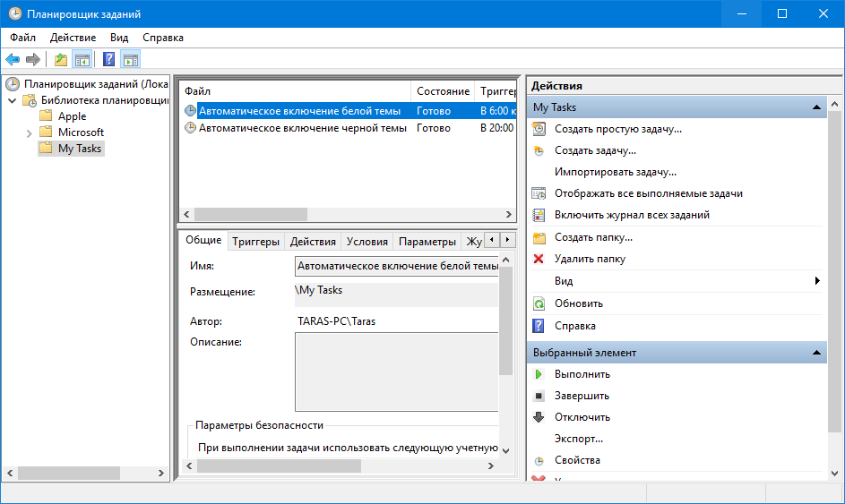Image resolution: width=845 pixels, height=504 pixels.
Task: Click Создать простую задачу link
Action: point(618,129)
